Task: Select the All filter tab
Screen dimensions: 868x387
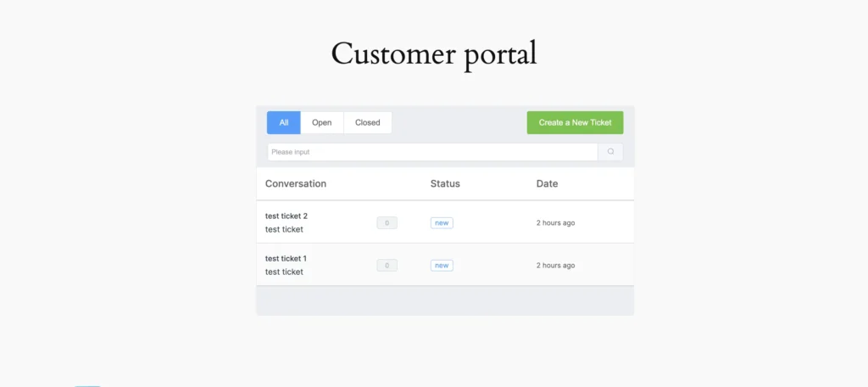Action: tap(284, 122)
